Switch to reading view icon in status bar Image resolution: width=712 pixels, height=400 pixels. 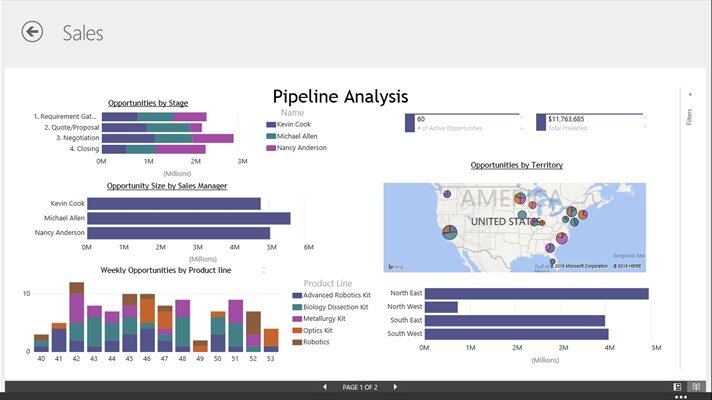point(695,387)
